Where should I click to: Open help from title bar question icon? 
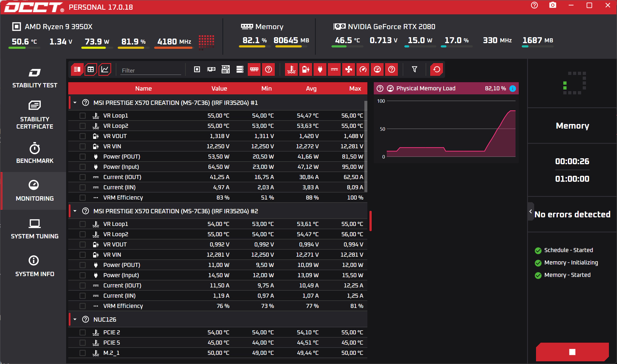pyautogui.click(x=534, y=5)
